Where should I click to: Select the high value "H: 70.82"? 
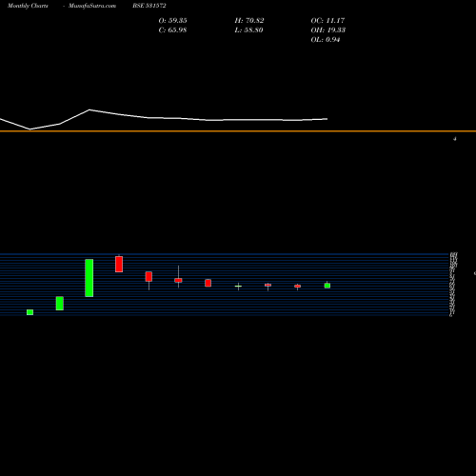[249, 21]
